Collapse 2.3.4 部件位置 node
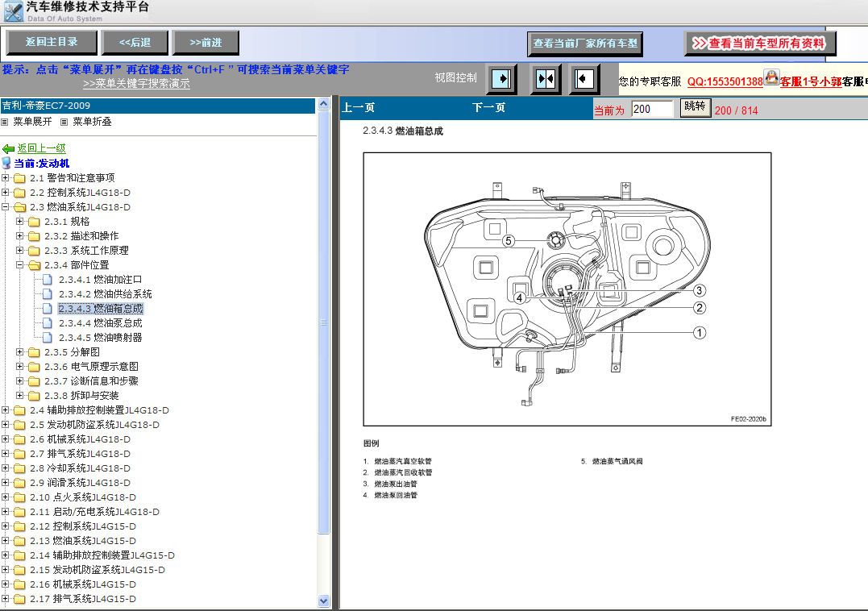 click(x=20, y=265)
